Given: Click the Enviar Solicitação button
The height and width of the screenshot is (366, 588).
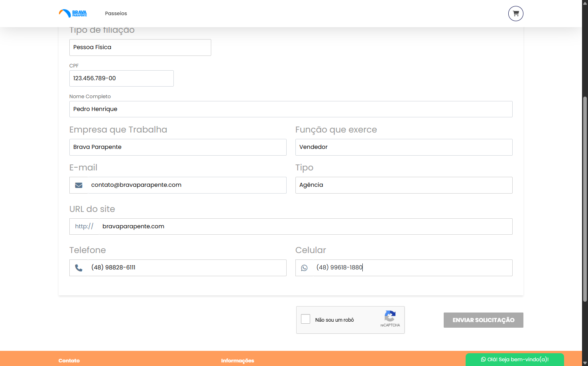Looking at the screenshot, I should pyautogui.click(x=484, y=320).
